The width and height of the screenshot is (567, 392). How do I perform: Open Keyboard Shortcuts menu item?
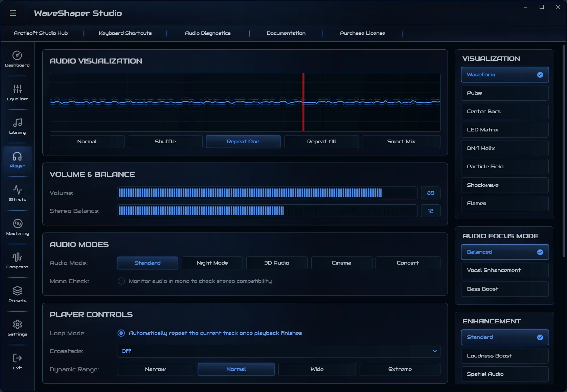pyautogui.click(x=125, y=33)
